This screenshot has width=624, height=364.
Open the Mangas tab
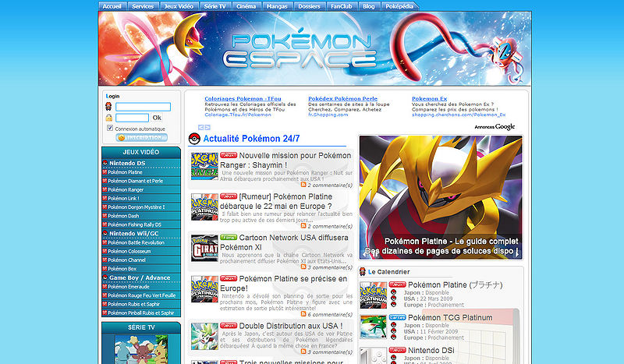point(277,6)
